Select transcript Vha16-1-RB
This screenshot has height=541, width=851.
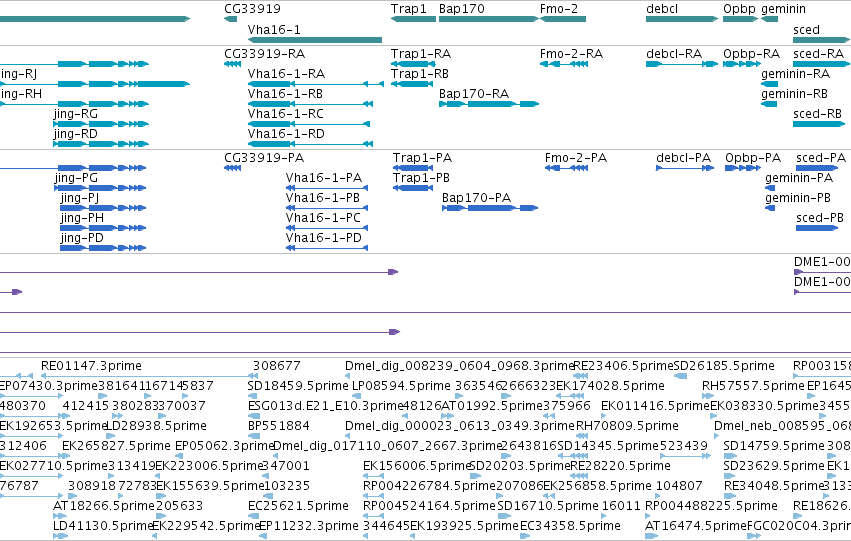[285, 94]
